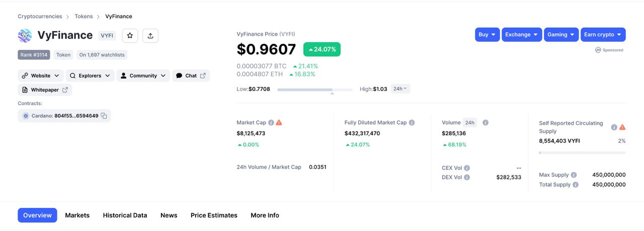Click the Market Cap warning triangle icon
Screen dimensions: 644x231
(279, 123)
